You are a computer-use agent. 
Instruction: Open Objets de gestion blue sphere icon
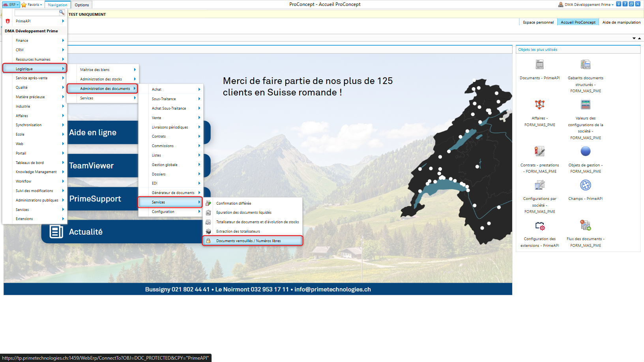pos(585,151)
